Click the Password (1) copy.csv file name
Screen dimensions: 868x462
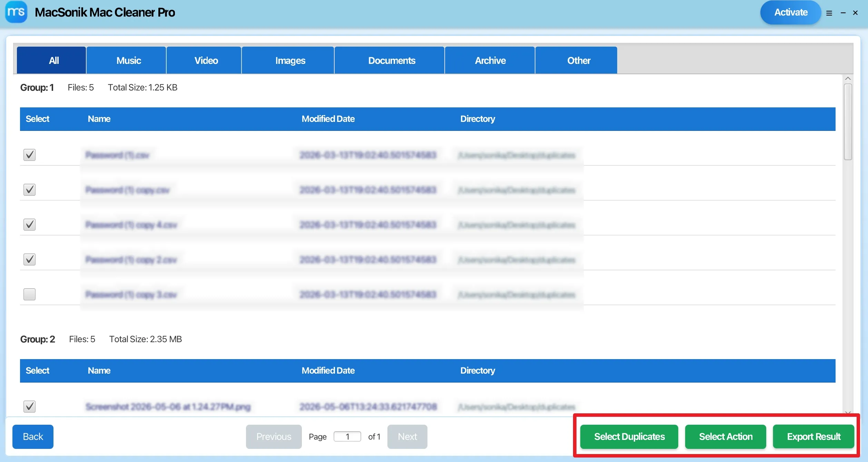point(128,190)
